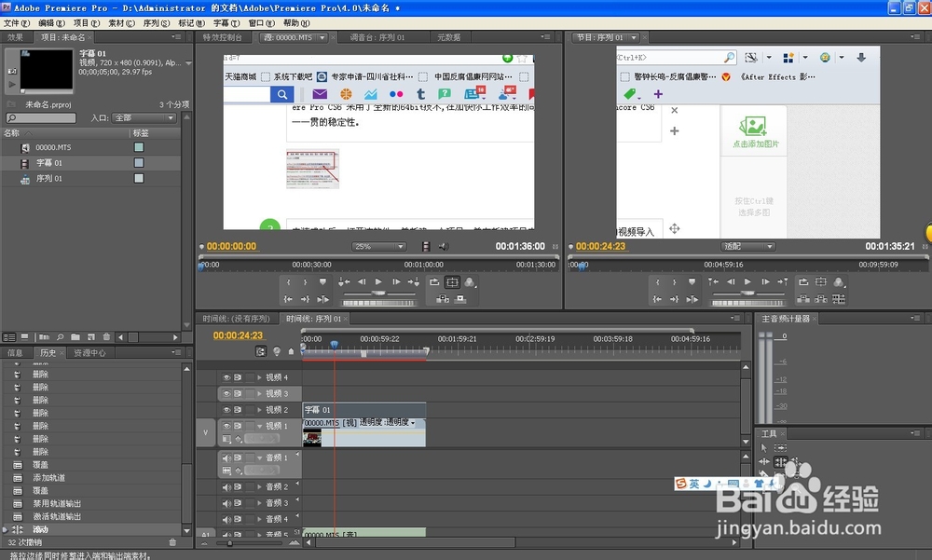Step back one frame in Source monitor

(362, 281)
